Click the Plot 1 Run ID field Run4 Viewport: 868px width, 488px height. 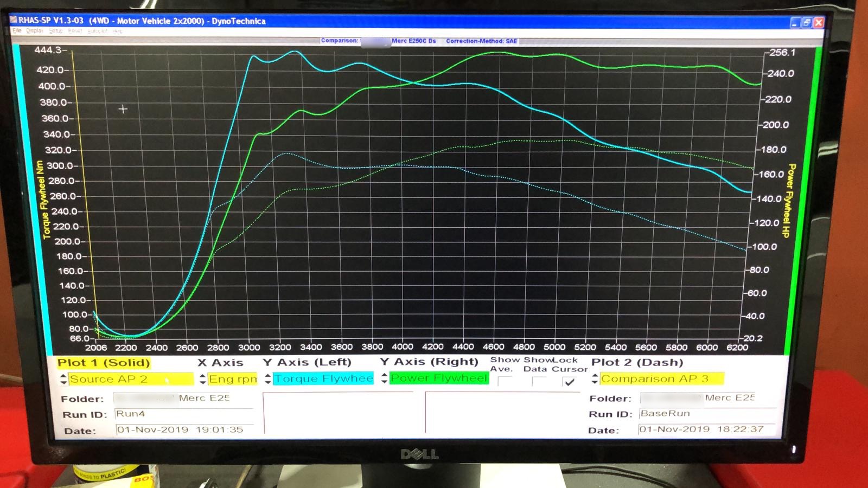[x=183, y=414]
